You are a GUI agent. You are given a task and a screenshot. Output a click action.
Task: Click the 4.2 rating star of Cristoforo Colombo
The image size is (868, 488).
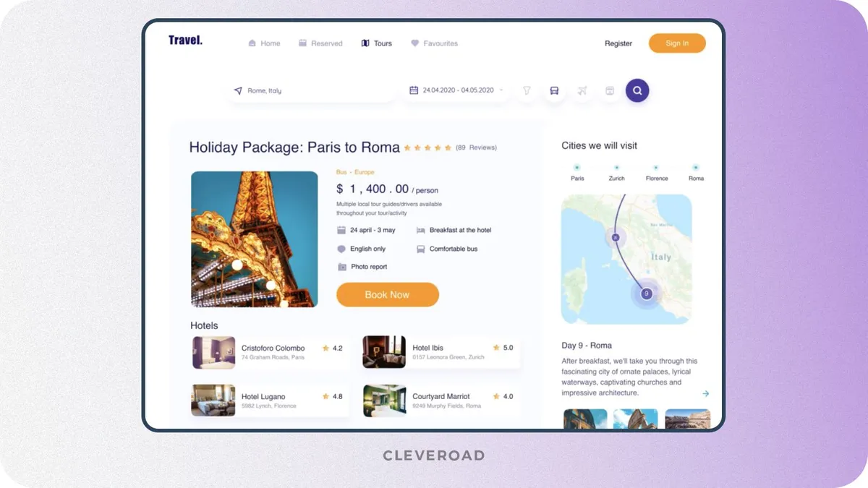325,348
